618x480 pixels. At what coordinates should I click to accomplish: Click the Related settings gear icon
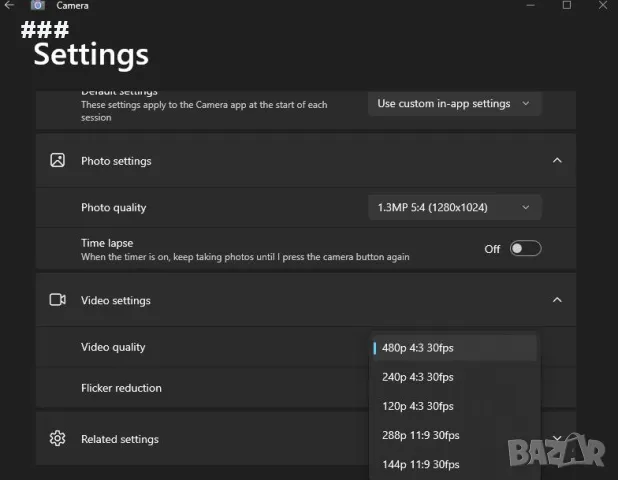pyautogui.click(x=58, y=439)
